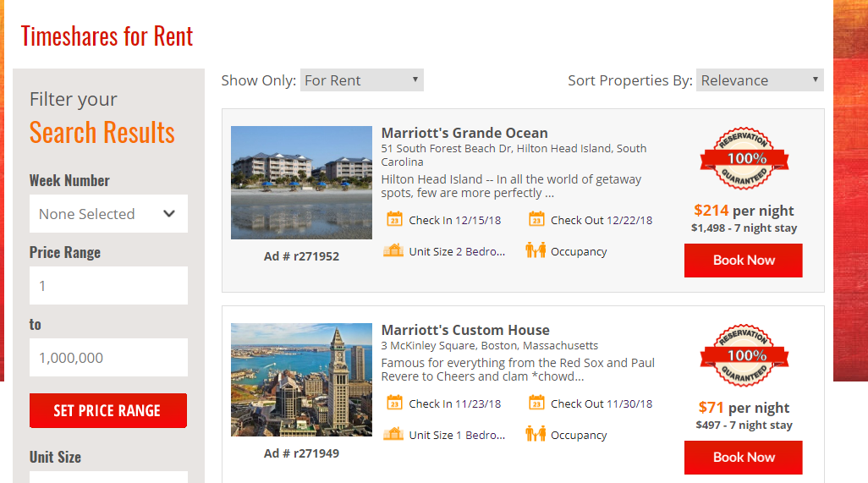
Task: Book Now for Marriott's Custom House
Action: 744,457
